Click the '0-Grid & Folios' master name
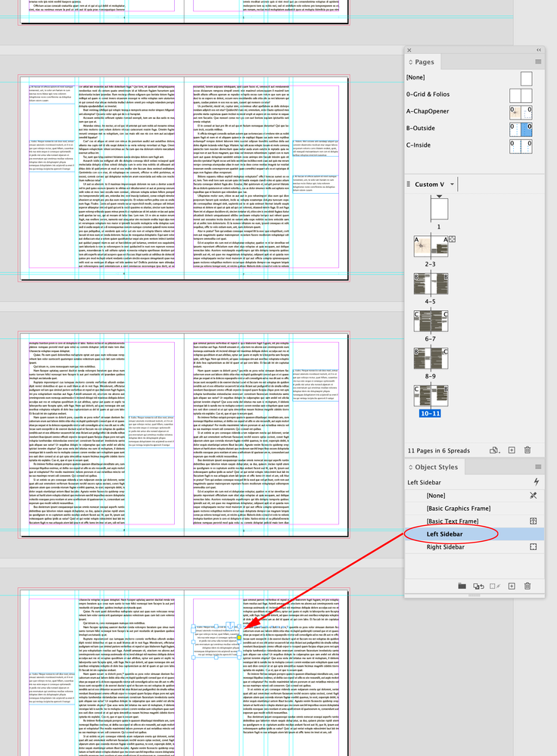This screenshot has height=756, width=557. pos(428,94)
